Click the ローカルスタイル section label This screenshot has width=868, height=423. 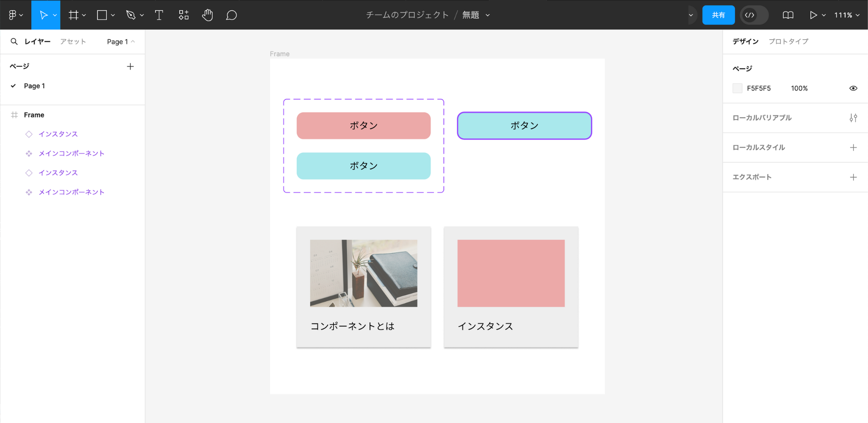(759, 148)
